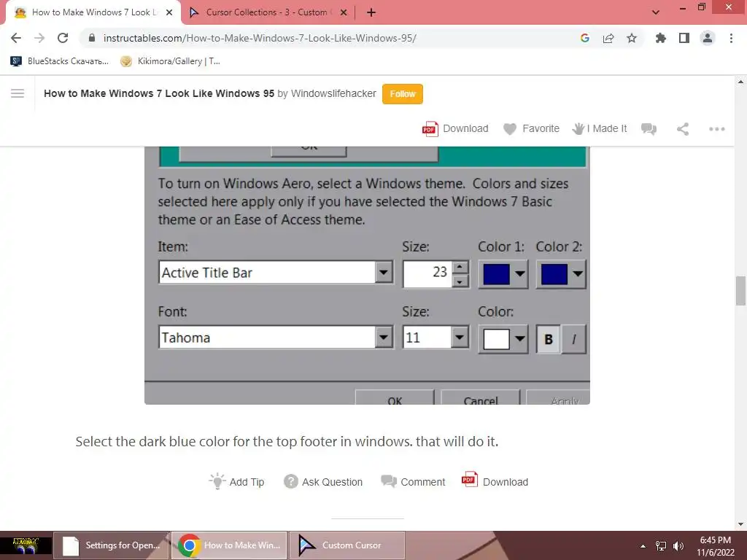Click the Follow button
Screen dimensions: 747x560
402,94
